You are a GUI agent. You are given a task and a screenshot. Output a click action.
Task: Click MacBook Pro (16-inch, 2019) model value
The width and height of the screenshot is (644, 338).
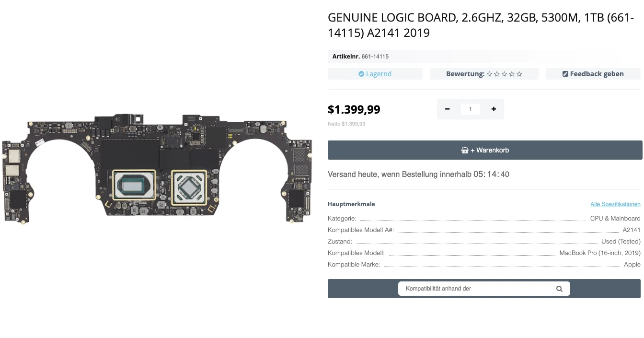pos(599,253)
